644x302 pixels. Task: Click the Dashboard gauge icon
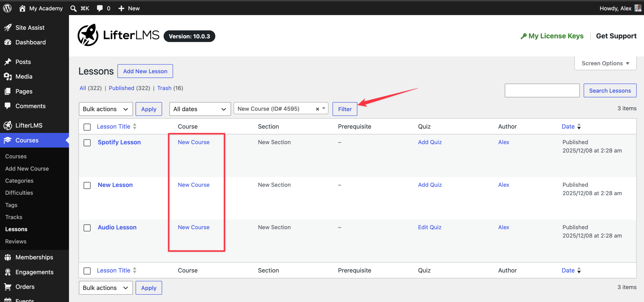coord(8,42)
